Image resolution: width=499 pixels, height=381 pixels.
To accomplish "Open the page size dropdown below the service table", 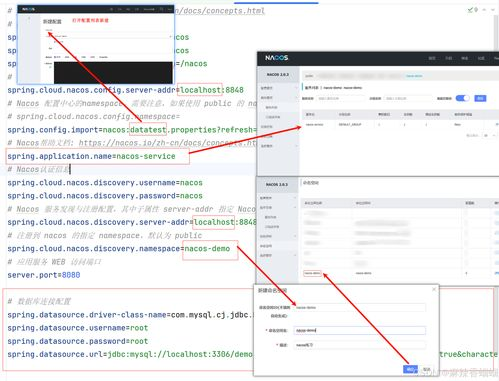I will 489,135.
